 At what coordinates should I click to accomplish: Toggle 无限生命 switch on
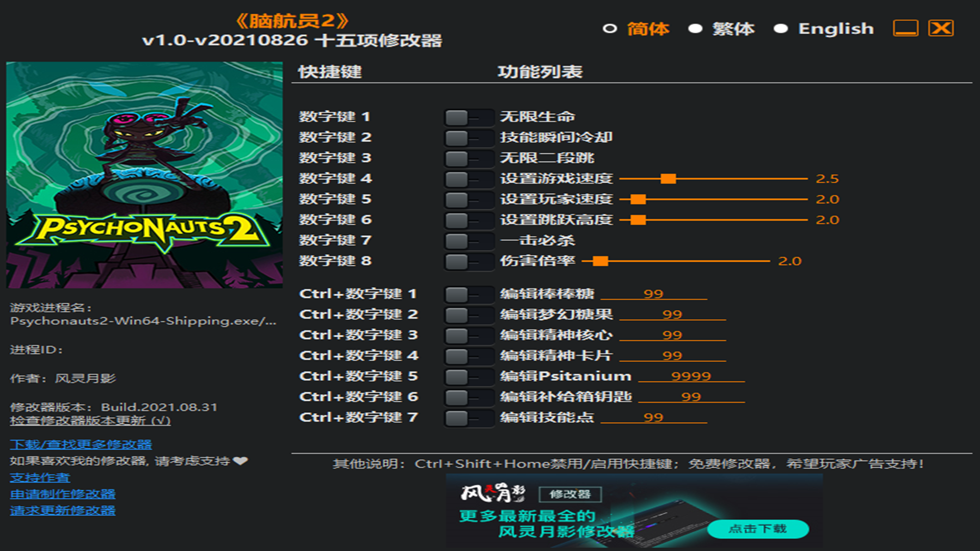(x=468, y=117)
